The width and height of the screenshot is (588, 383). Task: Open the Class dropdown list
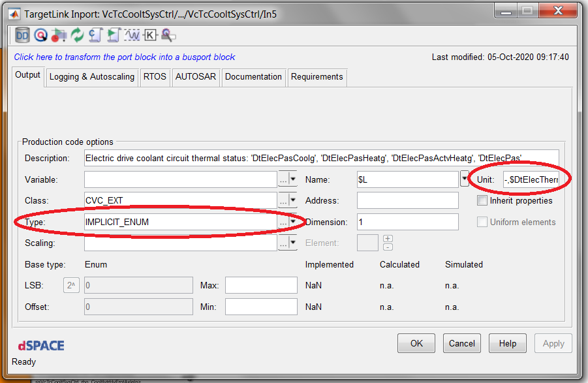pos(293,200)
